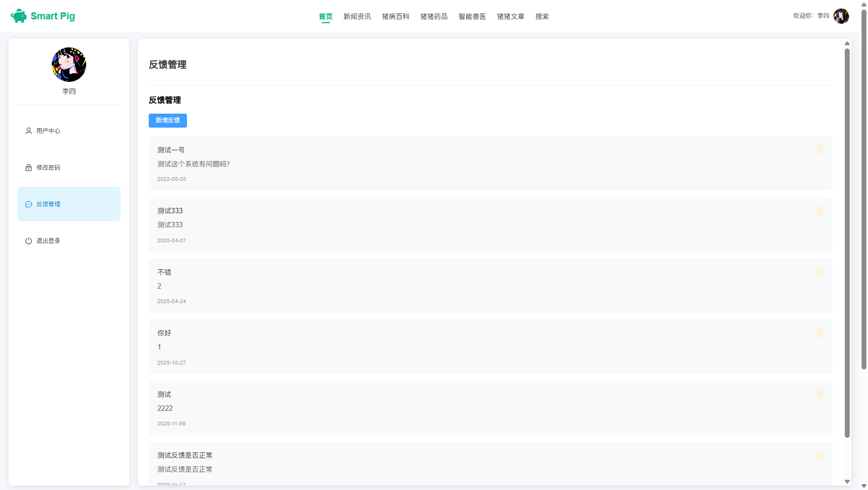Click the date 2025-11-09
This screenshot has height=490, width=868.
point(171,424)
